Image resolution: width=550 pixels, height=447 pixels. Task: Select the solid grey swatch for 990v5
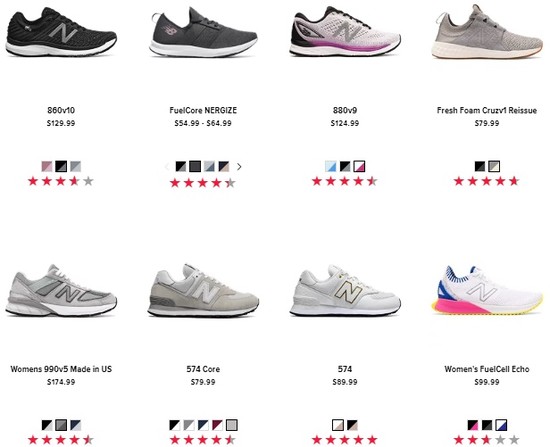click(61, 425)
